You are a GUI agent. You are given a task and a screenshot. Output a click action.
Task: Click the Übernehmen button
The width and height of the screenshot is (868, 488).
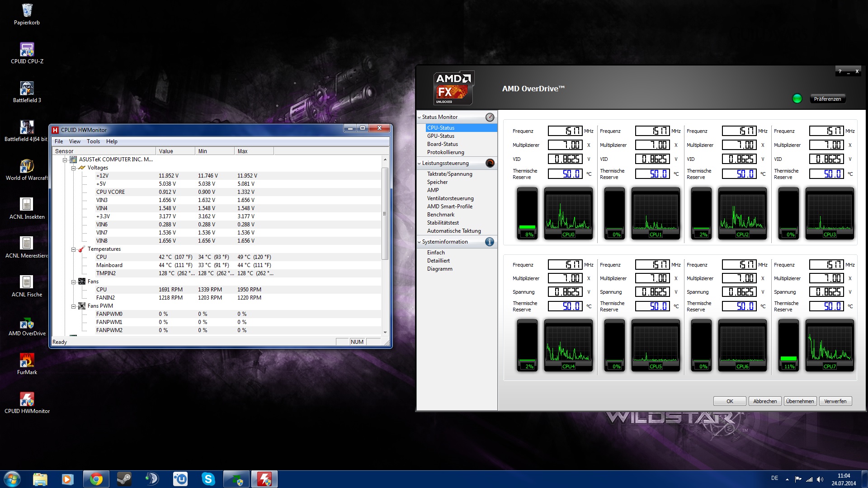coord(800,401)
